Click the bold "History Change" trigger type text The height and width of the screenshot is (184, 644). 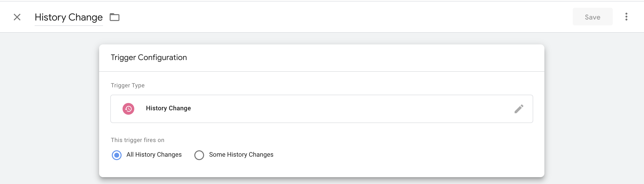[168, 108]
